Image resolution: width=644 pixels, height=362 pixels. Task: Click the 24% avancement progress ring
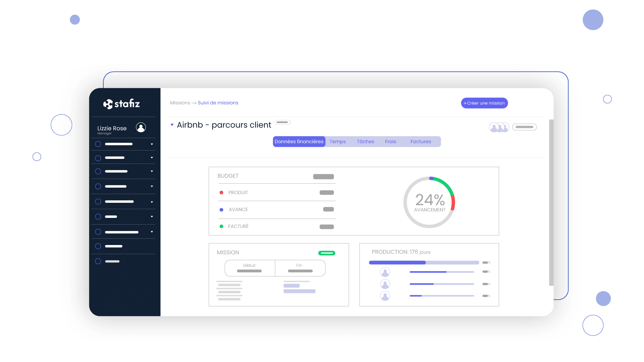click(x=429, y=202)
